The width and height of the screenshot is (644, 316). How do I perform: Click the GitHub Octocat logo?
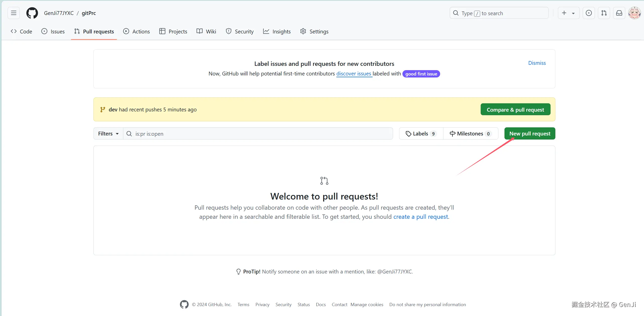32,13
